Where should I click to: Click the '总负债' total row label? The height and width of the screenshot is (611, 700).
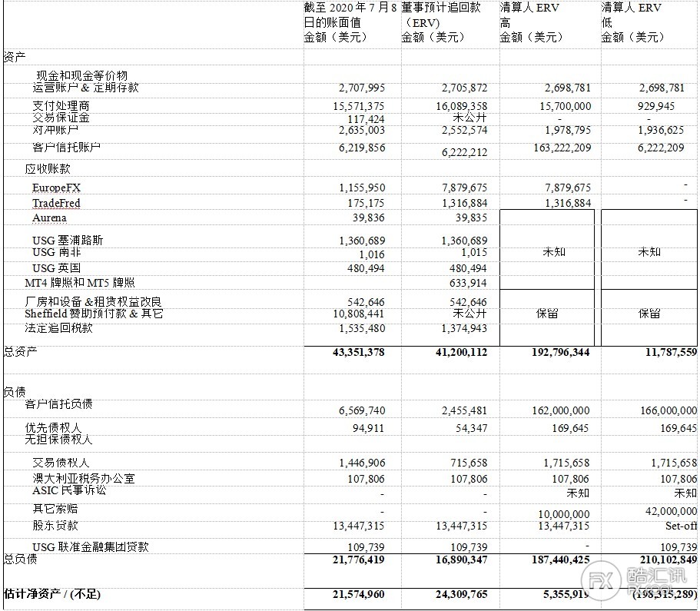click(x=20, y=560)
